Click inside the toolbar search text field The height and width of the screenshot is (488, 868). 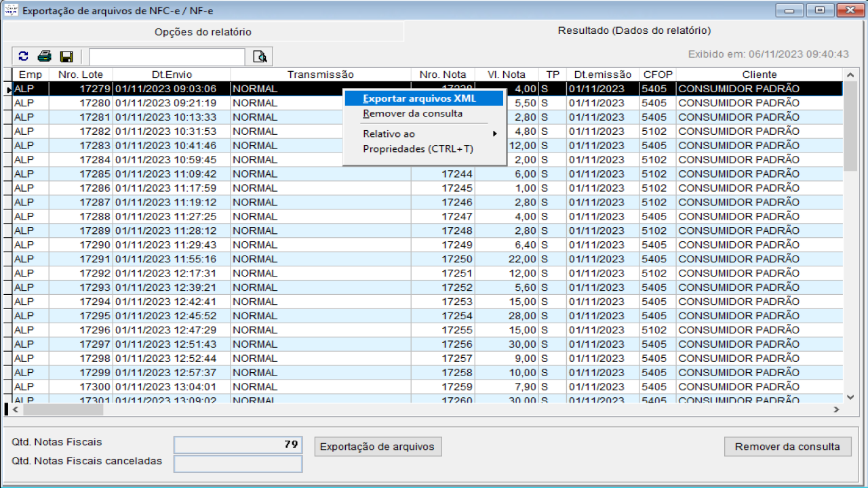[166, 56]
